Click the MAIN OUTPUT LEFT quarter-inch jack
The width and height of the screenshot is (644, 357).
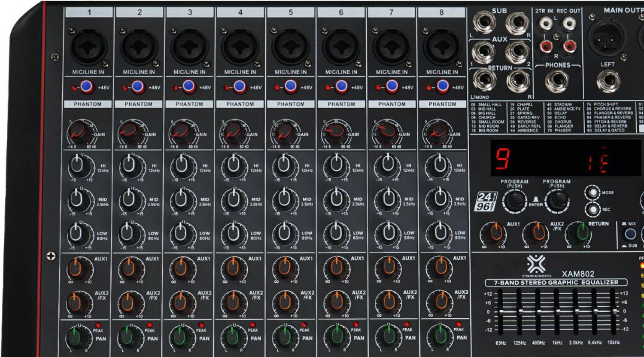pyautogui.click(x=608, y=82)
